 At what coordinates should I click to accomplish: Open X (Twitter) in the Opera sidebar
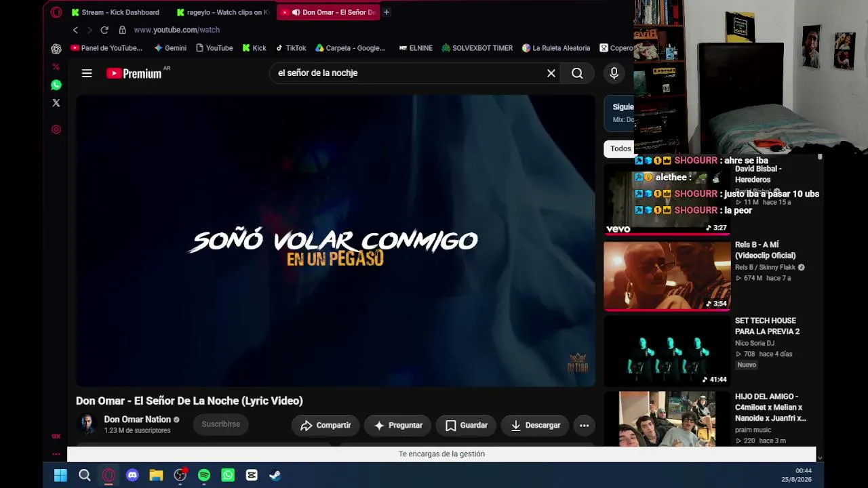pyautogui.click(x=56, y=103)
